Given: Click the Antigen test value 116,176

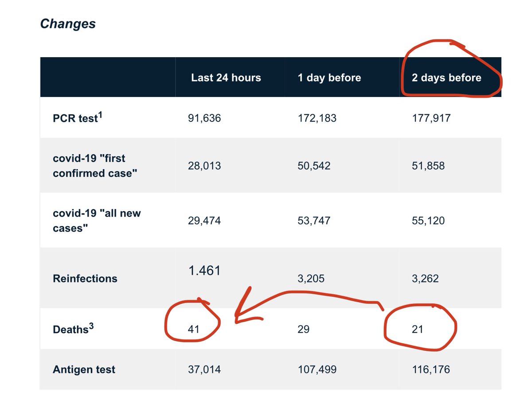Looking at the screenshot, I should [x=431, y=369].
